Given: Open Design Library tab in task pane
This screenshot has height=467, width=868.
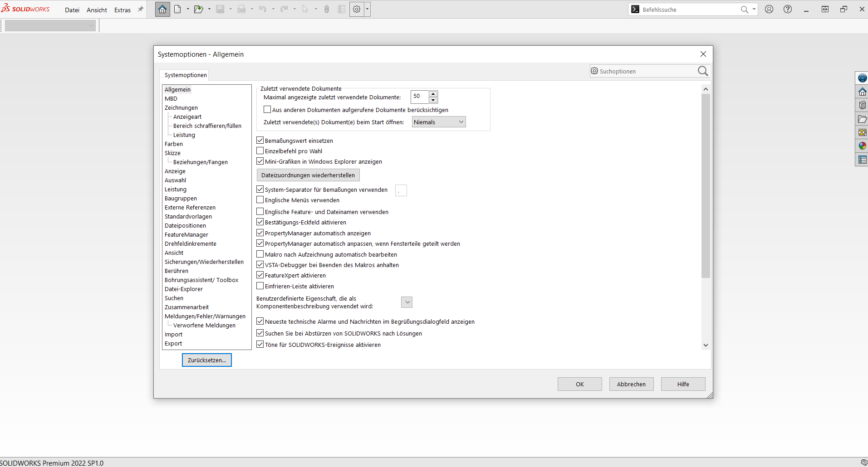Looking at the screenshot, I should (x=862, y=105).
